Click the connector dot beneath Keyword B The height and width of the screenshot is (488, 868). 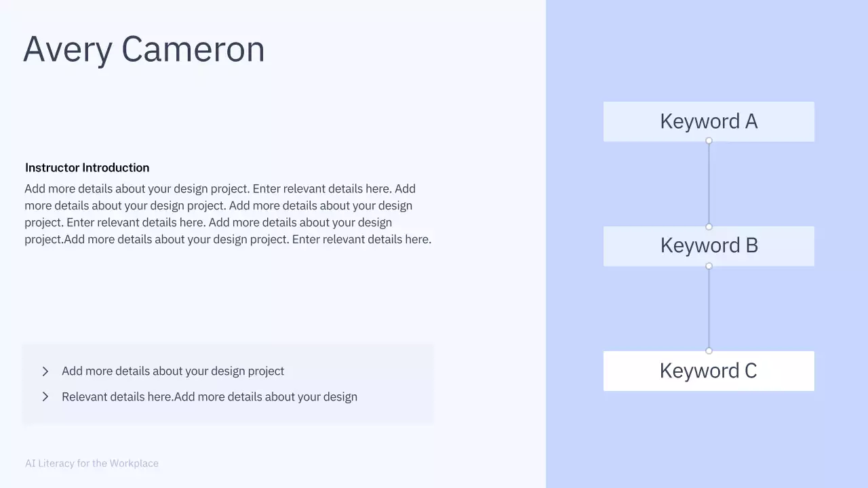(709, 266)
